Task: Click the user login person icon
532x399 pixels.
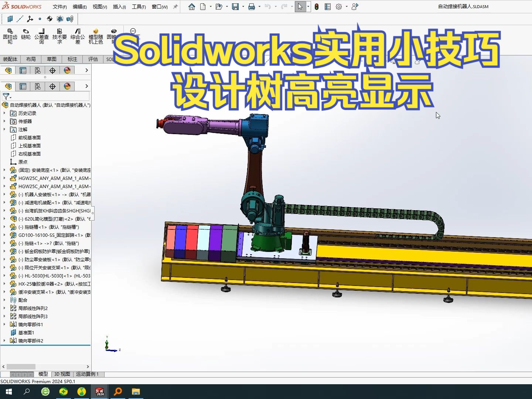Action: point(355,7)
